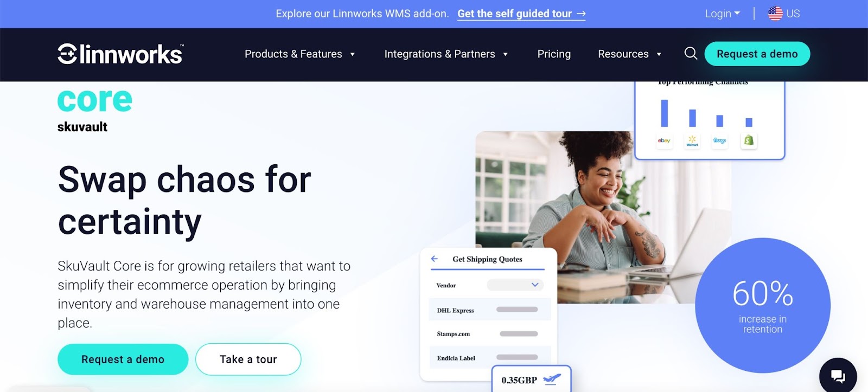868x392 pixels.
Task: Click the eBay channel icon
Action: pyautogui.click(x=664, y=140)
